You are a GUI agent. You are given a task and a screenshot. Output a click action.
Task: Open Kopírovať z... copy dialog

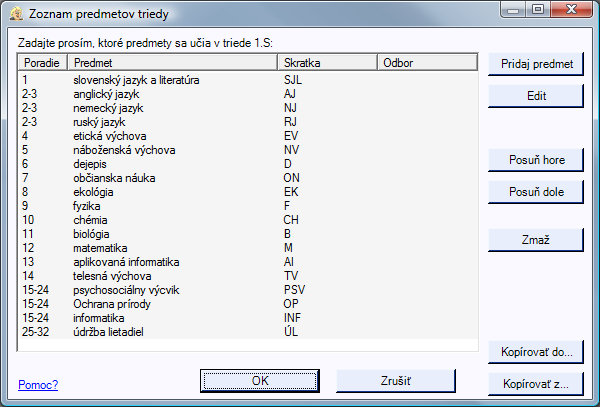pos(536,384)
